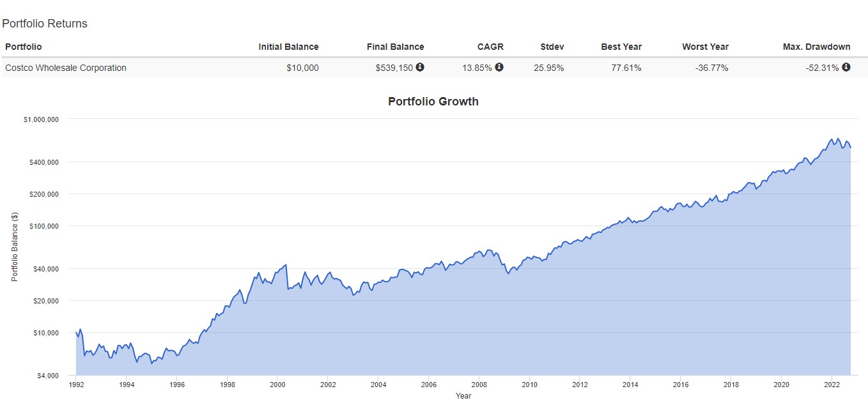Click the Max. Drawdown column header
Screen dimensions: 868x405
(816, 47)
